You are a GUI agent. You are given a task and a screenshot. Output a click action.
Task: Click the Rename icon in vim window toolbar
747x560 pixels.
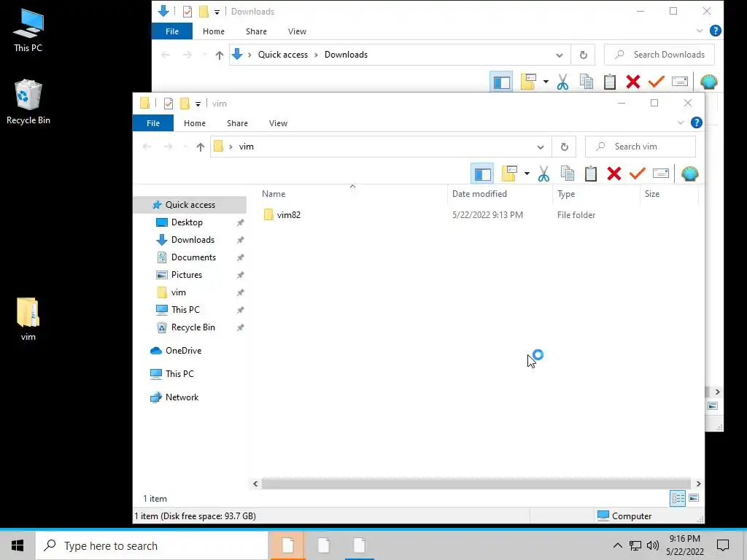(661, 174)
